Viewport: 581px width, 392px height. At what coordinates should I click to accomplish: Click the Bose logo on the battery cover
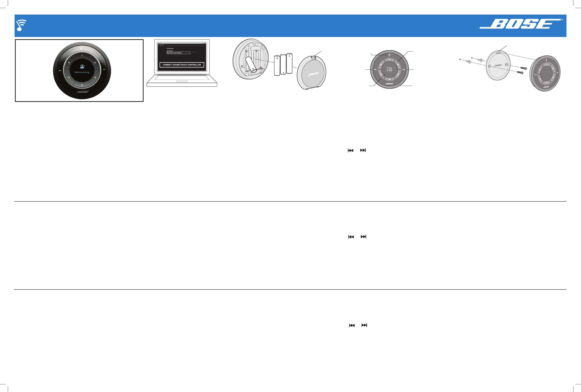(314, 74)
